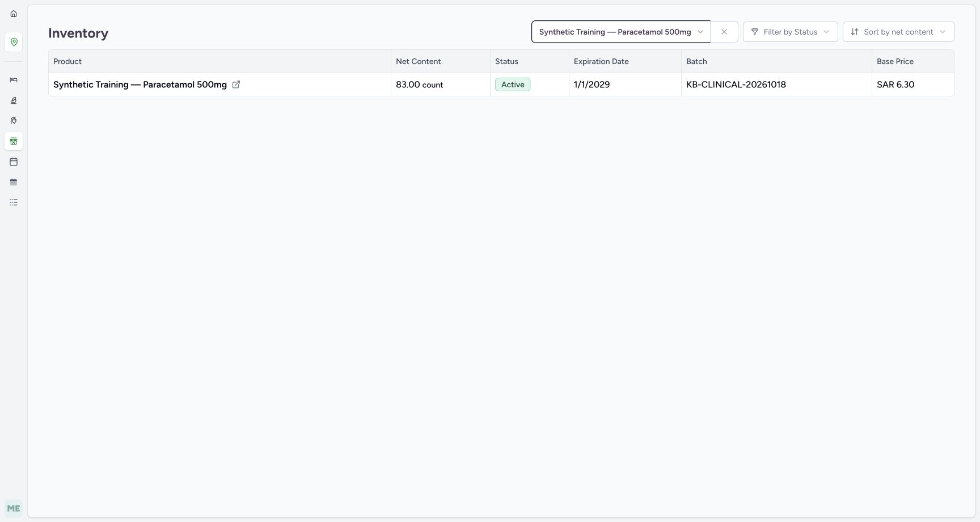Click the Synthetic Training — Paracetamol 500mg row link
Image resolution: width=980 pixels, height=522 pixels.
tap(140, 84)
